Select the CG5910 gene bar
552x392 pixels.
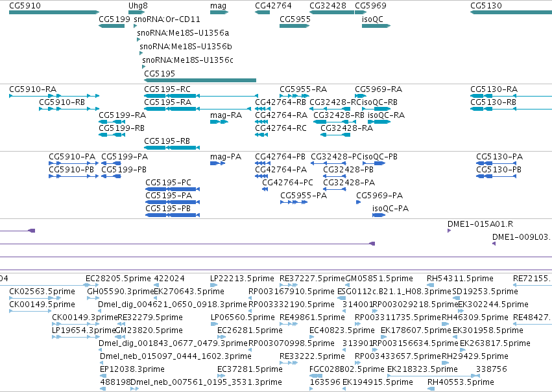54,12
